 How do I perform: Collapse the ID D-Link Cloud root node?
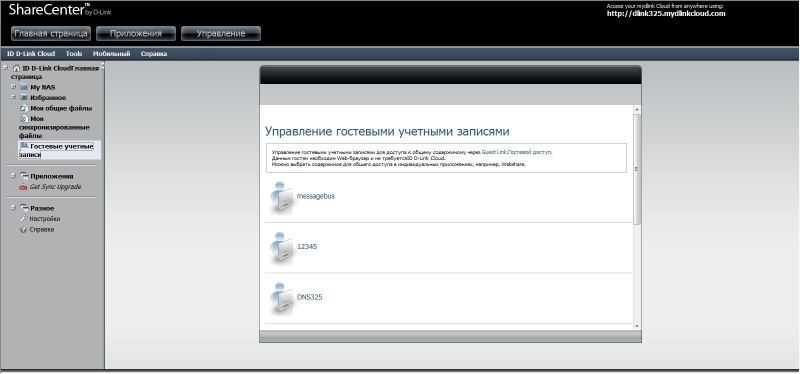tap(6, 67)
